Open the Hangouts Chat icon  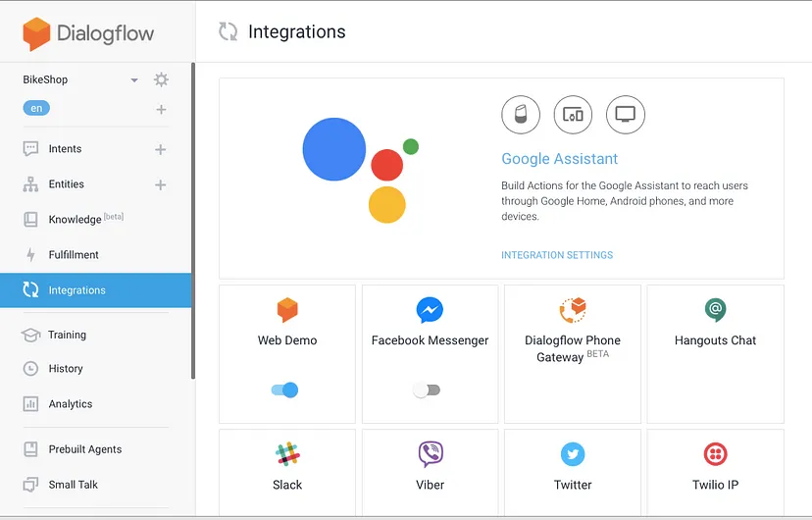[715, 310]
